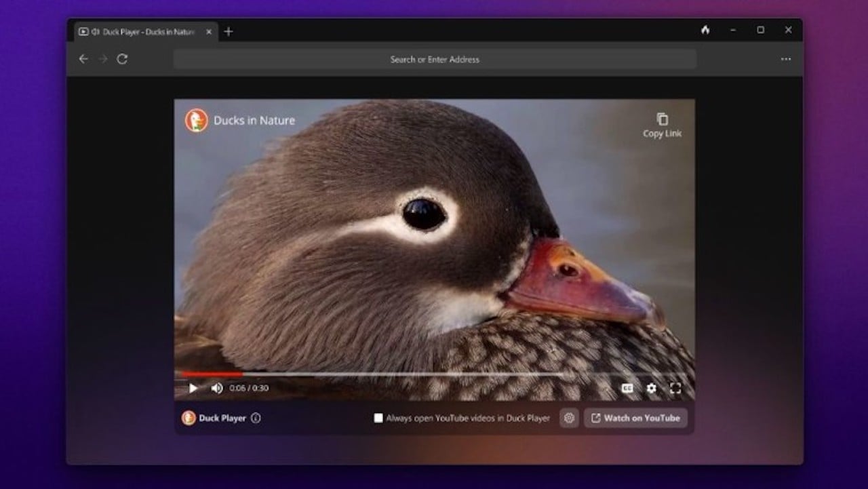Click the forward navigation arrow
868x489 pixels.
(x=102, y=59)
